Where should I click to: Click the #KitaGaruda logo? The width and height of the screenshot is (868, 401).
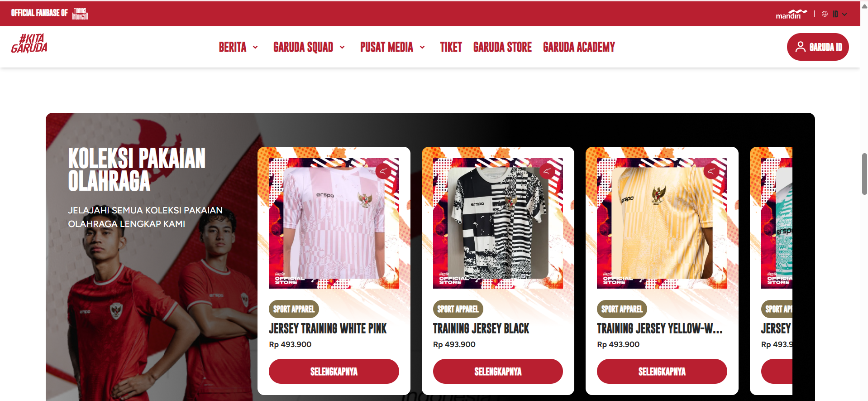coord(29,44)
